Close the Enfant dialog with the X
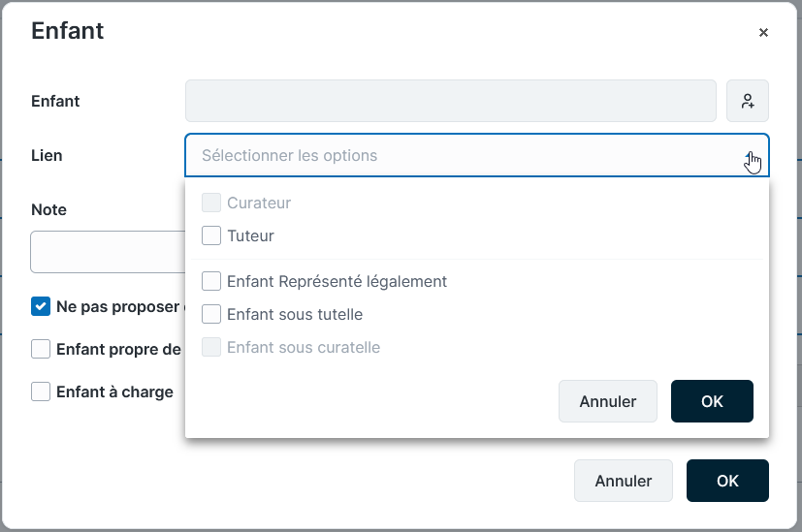802x532 pixels. tap(763, 32)
